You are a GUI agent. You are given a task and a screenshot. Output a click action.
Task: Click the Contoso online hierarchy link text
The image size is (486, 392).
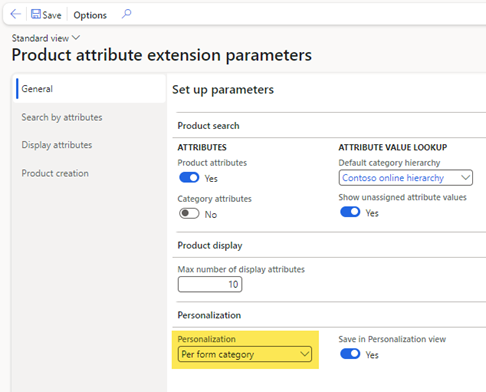[393, 178]
